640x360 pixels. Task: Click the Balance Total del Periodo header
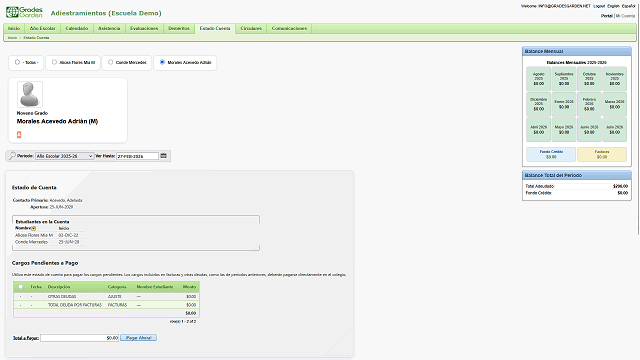pyautogui.click(x=577, y=176)
